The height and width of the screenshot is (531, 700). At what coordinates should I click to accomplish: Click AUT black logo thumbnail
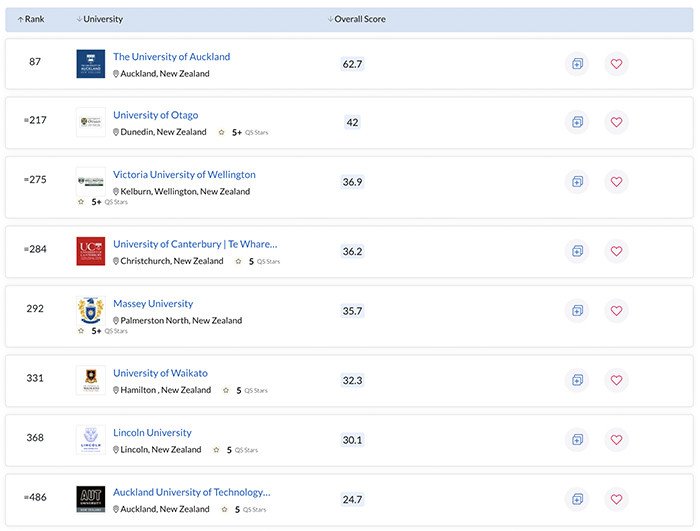[91, 499]
